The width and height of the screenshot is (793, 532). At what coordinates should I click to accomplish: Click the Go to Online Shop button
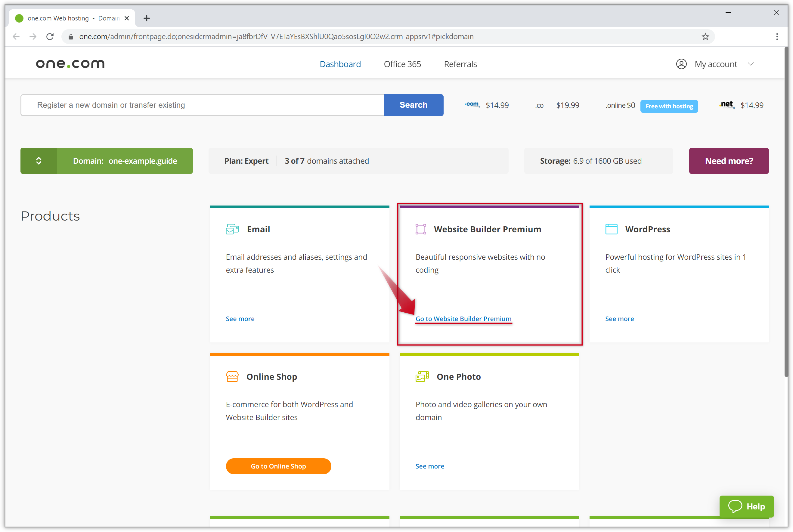[278, 466]
